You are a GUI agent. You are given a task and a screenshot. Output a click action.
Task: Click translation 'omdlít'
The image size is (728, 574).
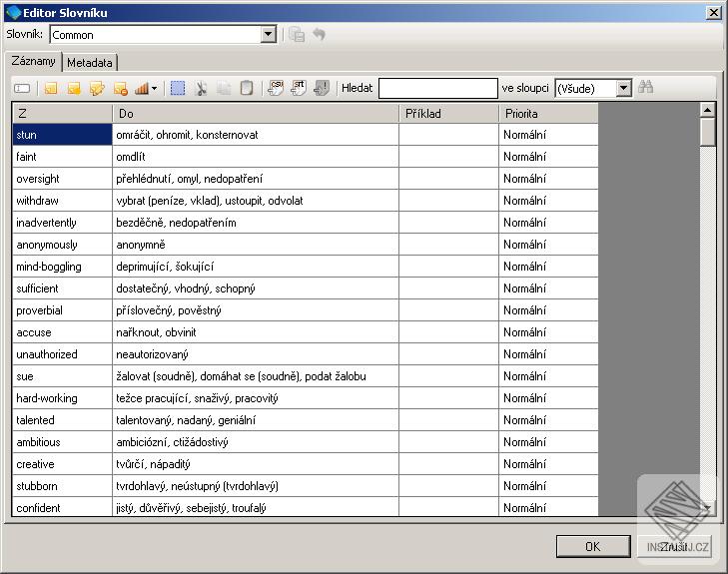coord(256,157)
